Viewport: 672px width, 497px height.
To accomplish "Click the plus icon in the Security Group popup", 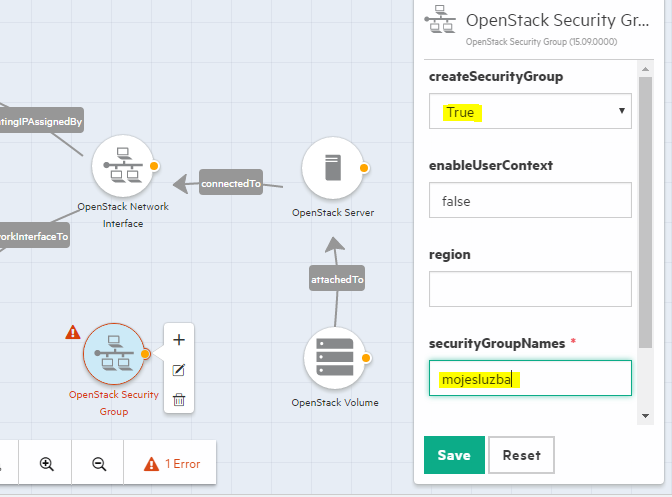I will click(179, 340).
